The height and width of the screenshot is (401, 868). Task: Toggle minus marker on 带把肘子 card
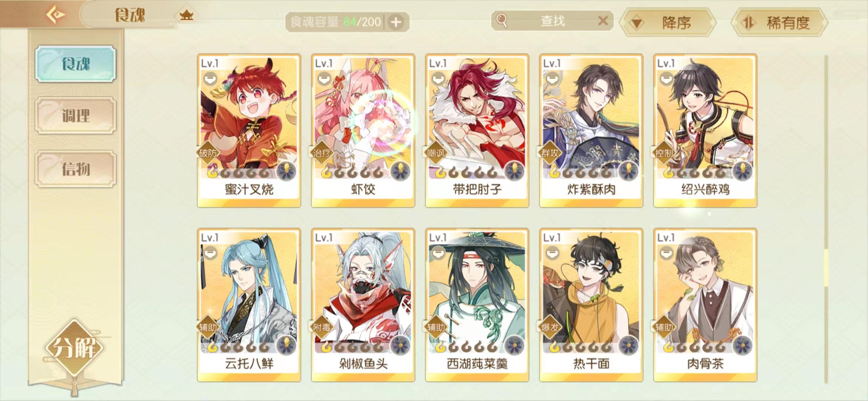pos(438,78)
